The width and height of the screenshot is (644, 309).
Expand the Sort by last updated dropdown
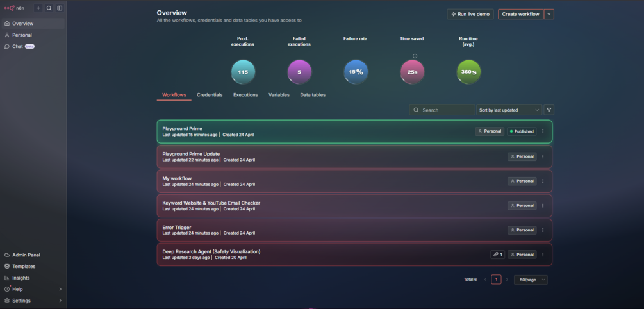click(x=509, y=110)
